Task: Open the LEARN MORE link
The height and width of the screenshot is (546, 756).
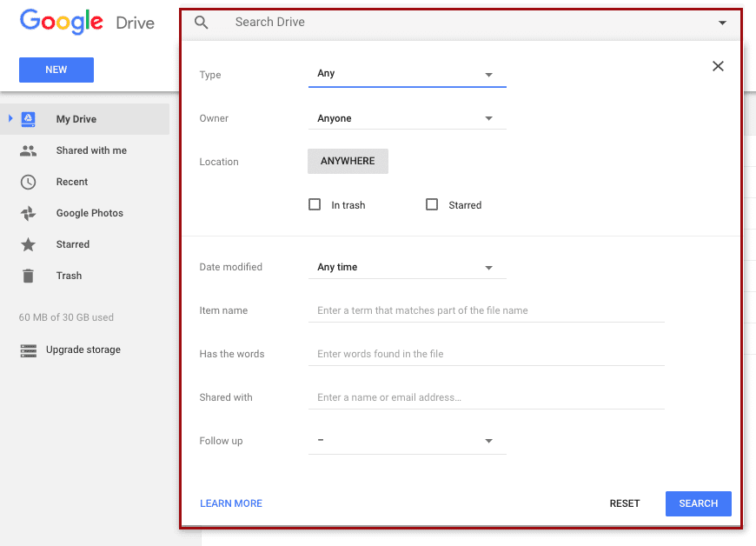Action: coord(231,503)
